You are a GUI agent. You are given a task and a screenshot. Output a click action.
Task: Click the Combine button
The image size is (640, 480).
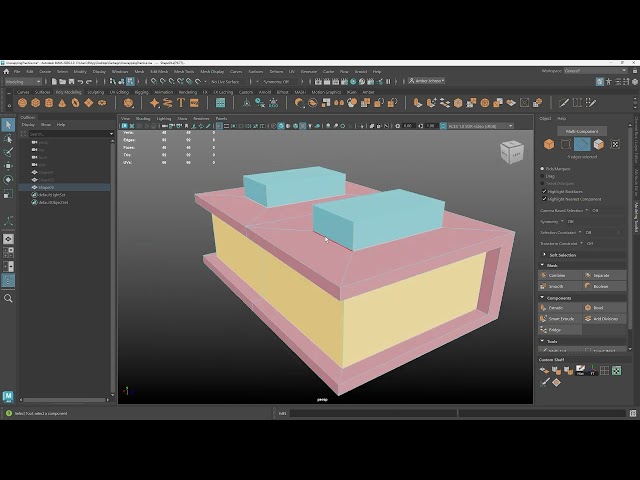coord(560,276)
